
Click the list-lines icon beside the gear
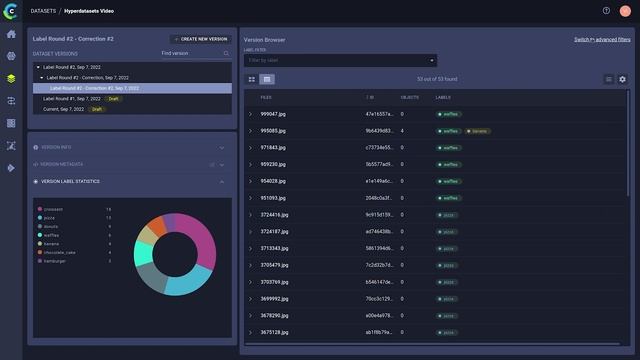pos(609,79)
